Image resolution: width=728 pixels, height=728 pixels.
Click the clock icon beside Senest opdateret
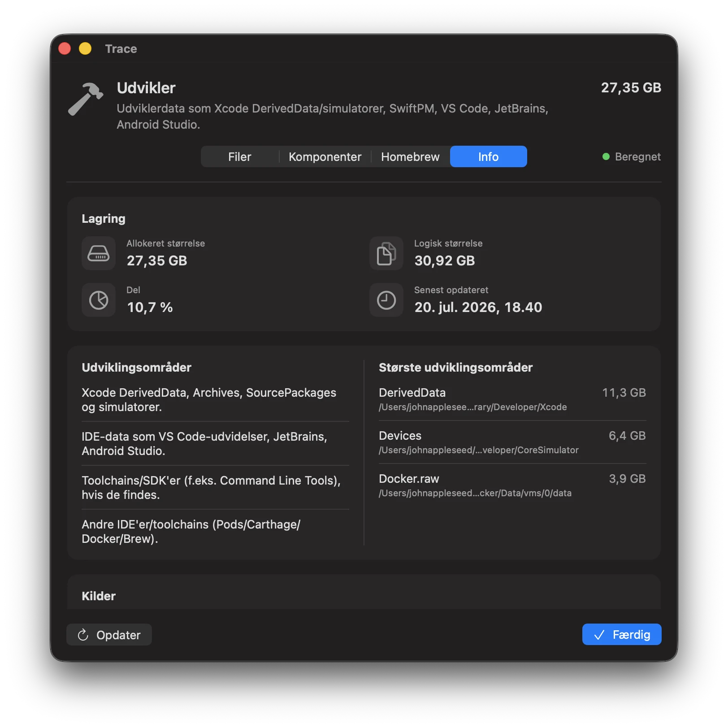[386, 300]
